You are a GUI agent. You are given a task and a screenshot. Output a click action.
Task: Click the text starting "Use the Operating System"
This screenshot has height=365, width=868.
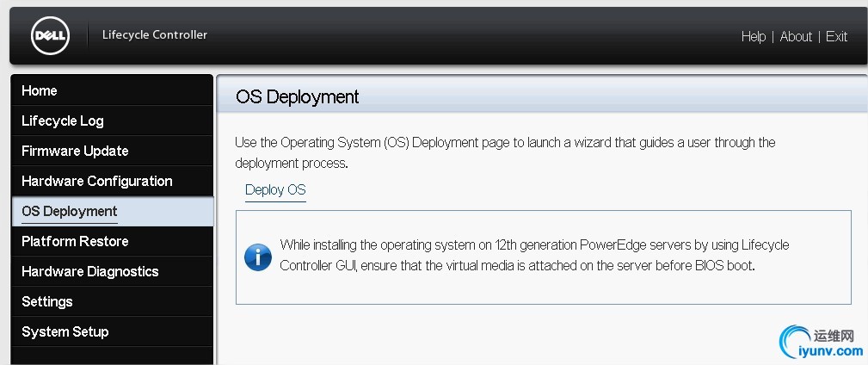point(505,153)
